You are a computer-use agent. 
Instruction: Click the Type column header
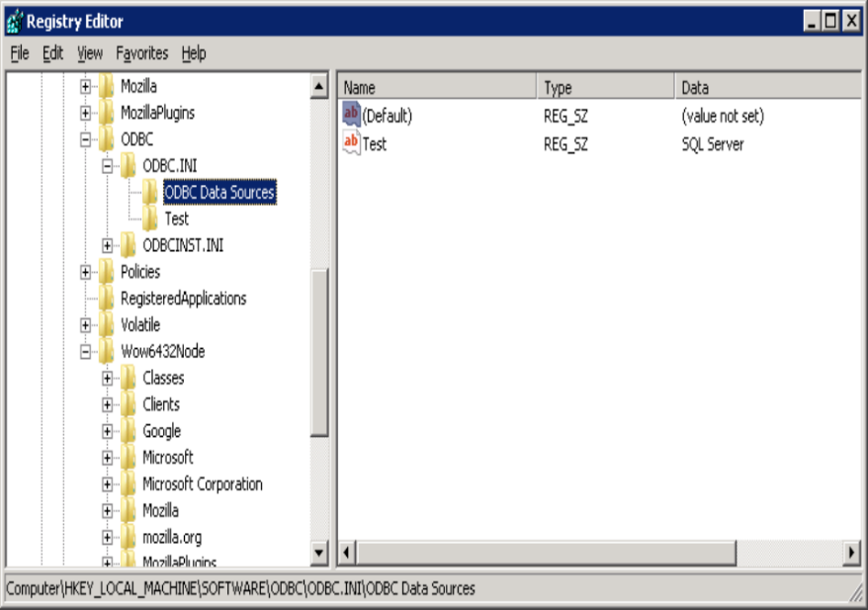coord(606,87)
